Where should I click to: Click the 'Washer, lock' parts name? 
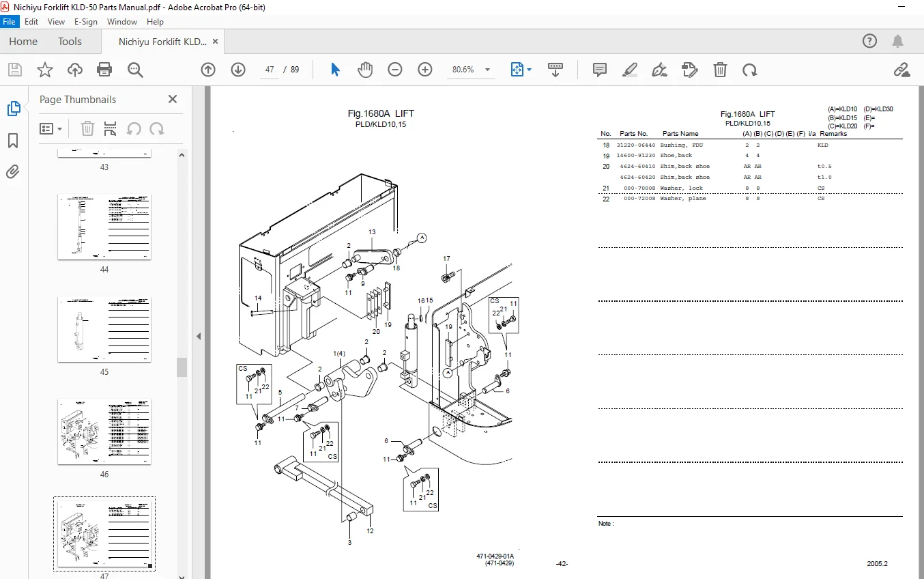(682, 188)
